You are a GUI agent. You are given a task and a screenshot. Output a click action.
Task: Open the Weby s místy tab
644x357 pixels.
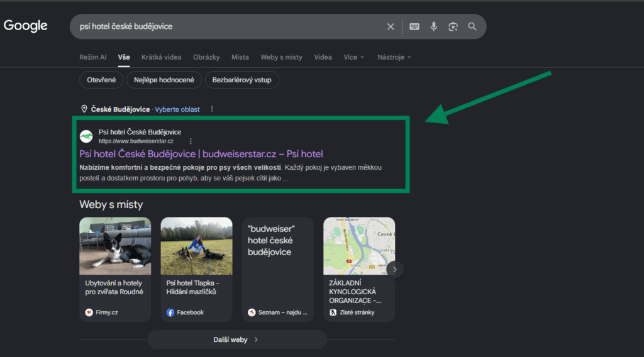tap(281, 57)
